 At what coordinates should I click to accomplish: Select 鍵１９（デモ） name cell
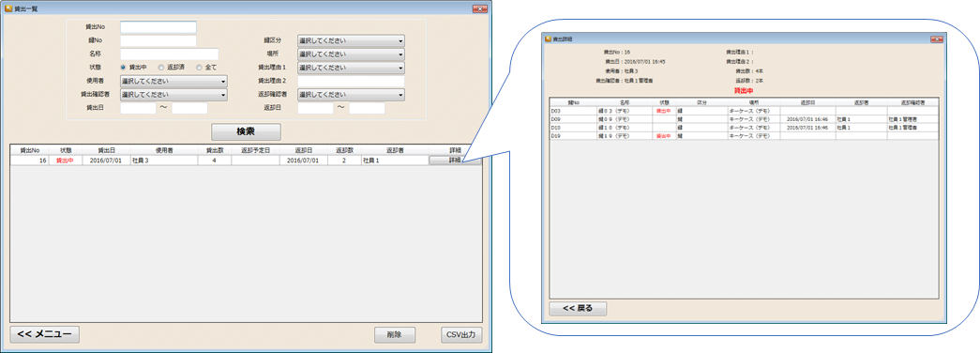(x=625, y=136)
